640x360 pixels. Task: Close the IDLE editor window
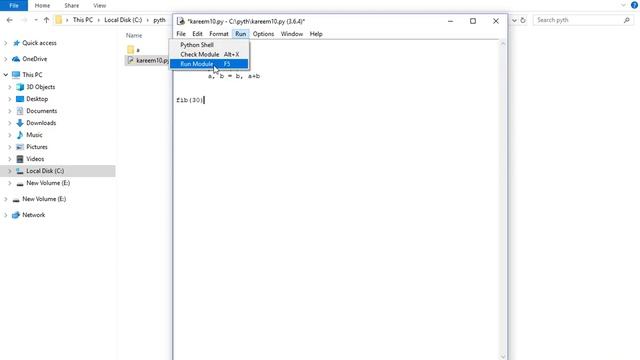pos(496,21)
